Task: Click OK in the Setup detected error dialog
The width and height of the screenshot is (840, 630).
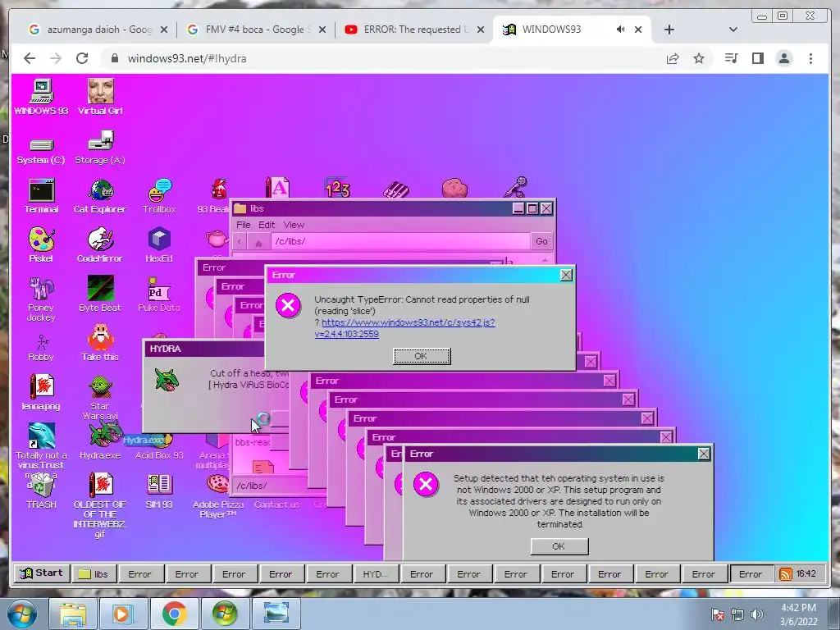Action: (559, 546)
